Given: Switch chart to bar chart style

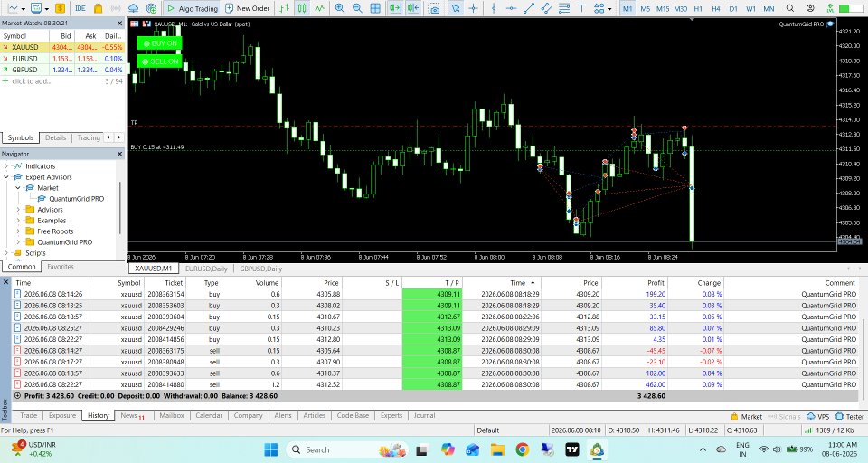Looking at the screenshot, I should (285, 8).
